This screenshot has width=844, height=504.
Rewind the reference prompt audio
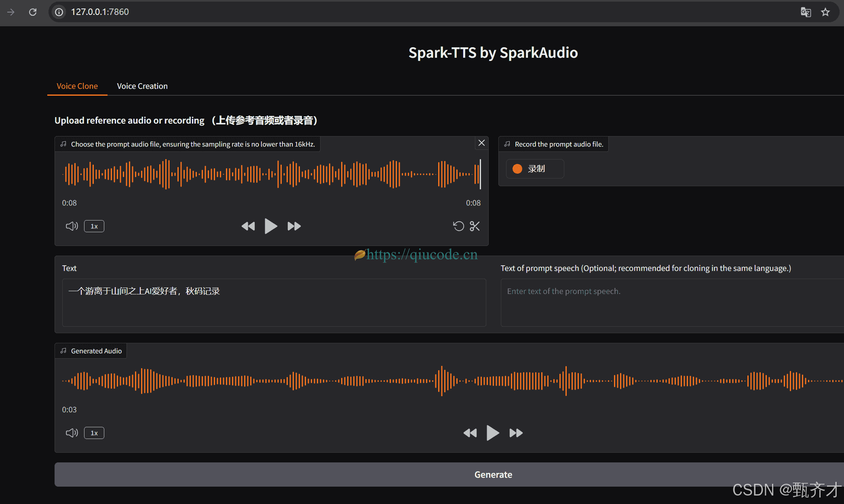[x=248, y=226]
